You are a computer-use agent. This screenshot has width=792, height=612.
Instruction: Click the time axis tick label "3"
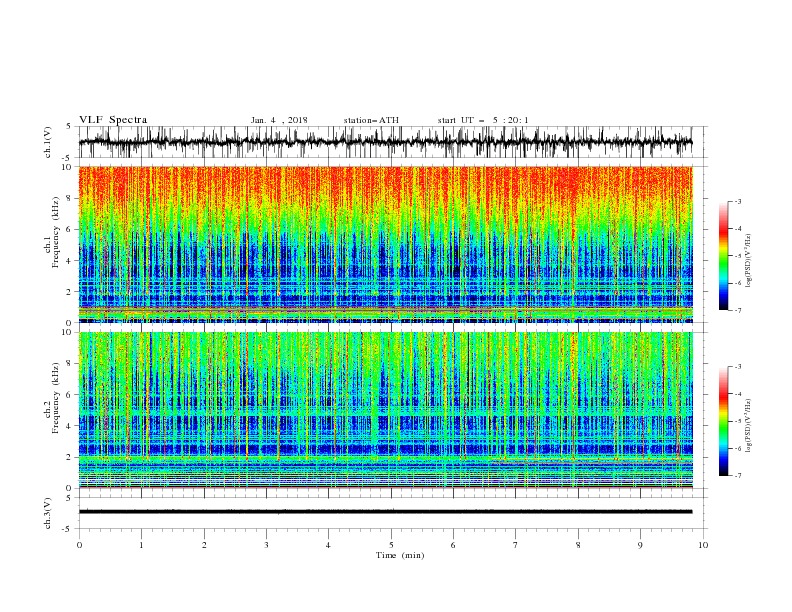[x=266, y=545]
